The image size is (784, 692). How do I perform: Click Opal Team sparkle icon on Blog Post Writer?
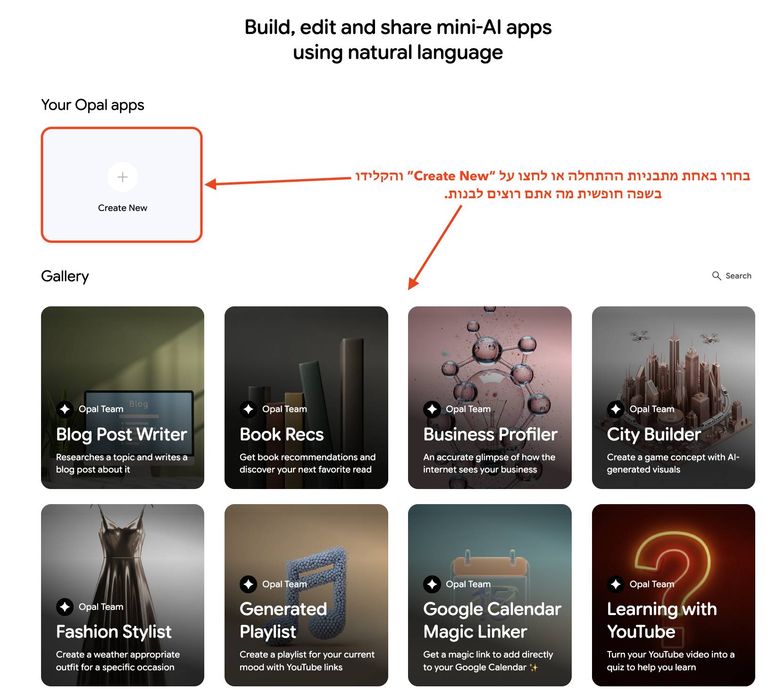click(x=65, y=409)
